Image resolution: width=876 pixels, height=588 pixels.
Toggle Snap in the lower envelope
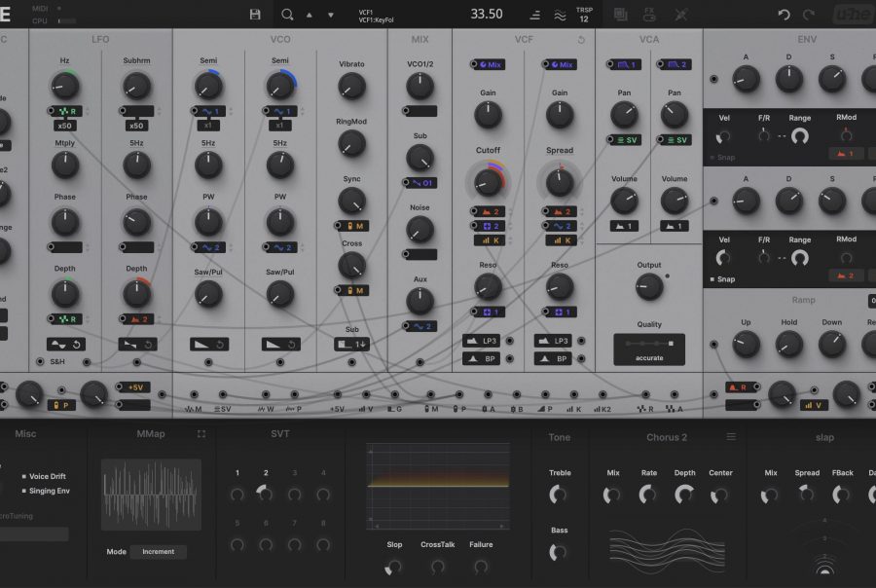[x=713, y=279]
